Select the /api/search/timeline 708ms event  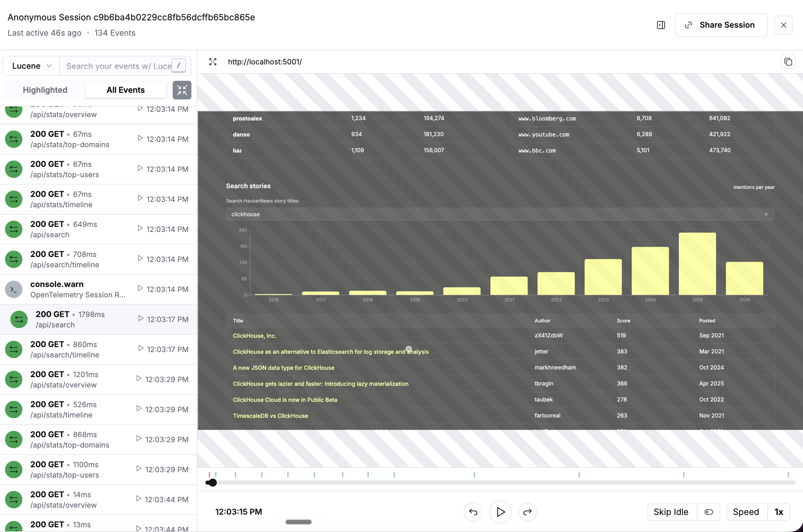(x=99, y=259)
